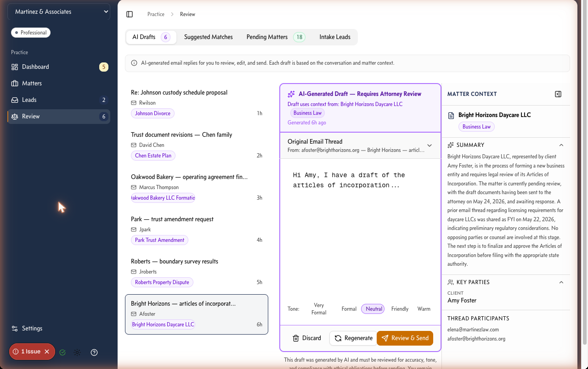Screen dimensions: 588x369
Task: Toggle the light theme sun icon
Action: [x=77, y=352]
